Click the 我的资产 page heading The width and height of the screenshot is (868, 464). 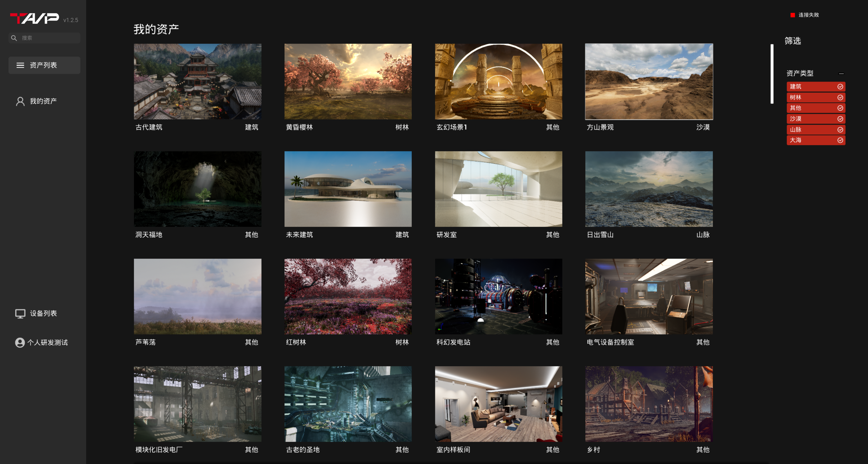pos(156,29)
